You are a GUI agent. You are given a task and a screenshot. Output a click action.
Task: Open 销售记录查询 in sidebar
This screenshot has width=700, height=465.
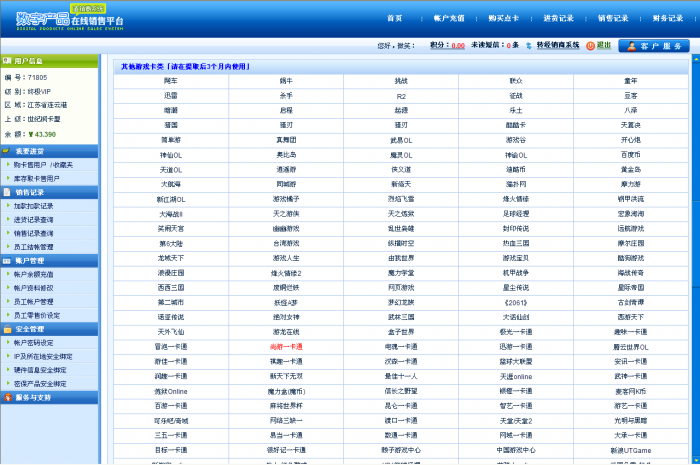(x=33, y=233)
